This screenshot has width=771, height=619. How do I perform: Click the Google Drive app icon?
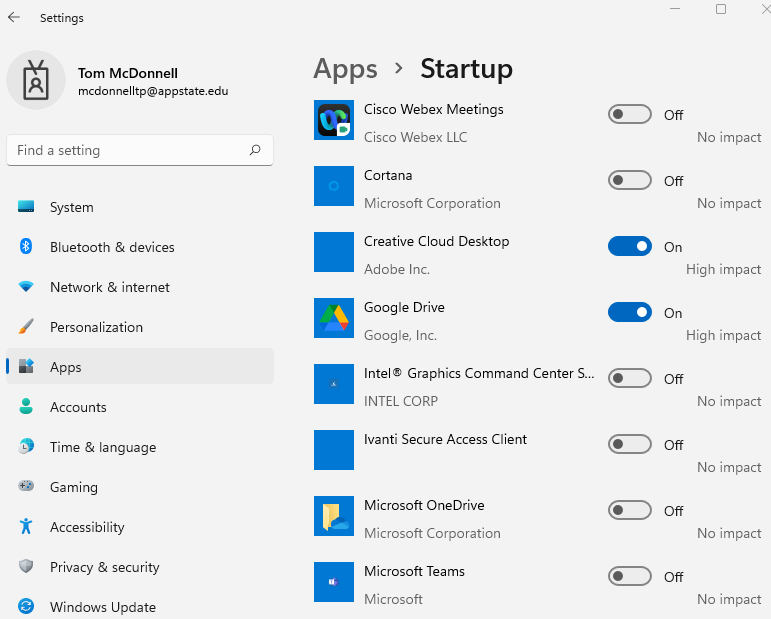pos(334,318)
